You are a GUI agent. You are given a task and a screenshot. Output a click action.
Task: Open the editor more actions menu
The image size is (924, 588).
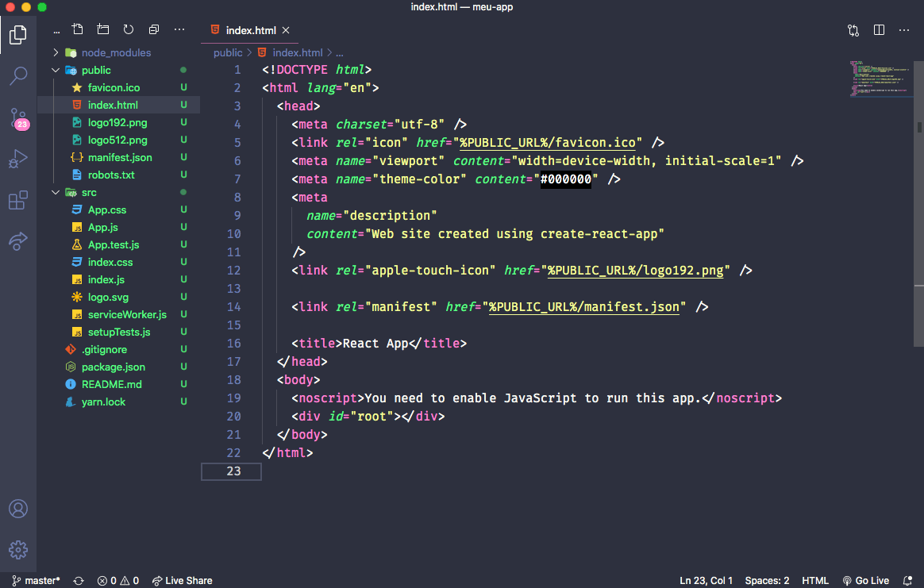click(x=904, y=29)
